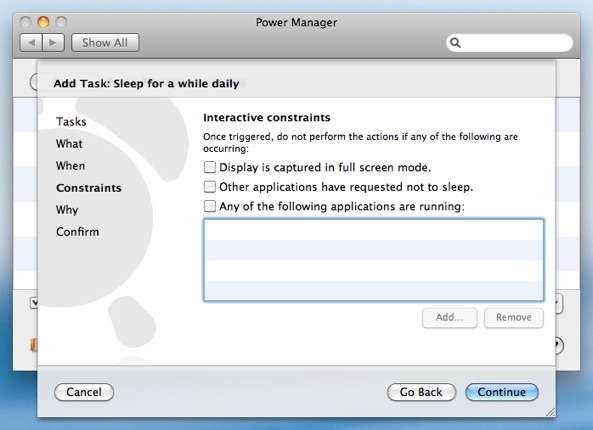Click inside the applications list box
The width and height of the screenshot is (593, 430).
pos(374,260)
